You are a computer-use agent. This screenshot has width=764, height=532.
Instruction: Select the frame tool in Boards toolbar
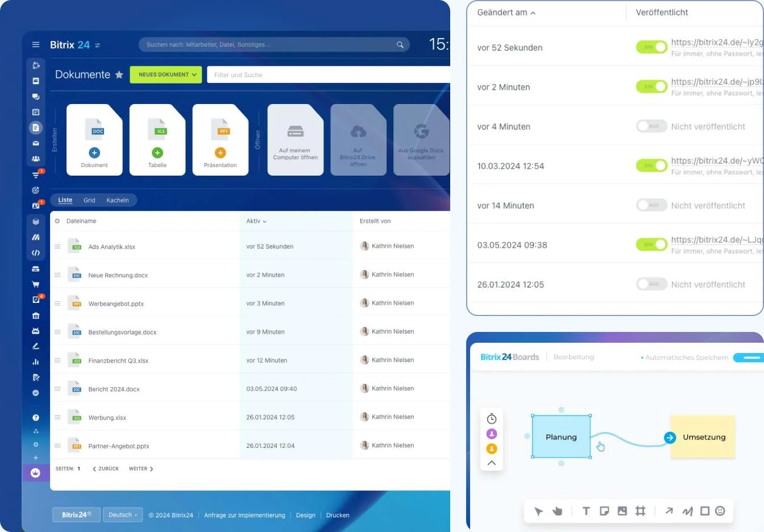point(640,511)
